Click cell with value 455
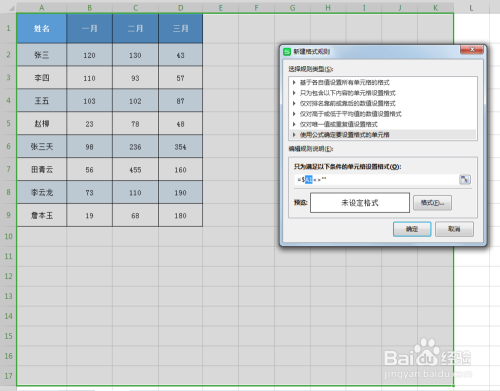500x391 pixels. coord(136,170)
